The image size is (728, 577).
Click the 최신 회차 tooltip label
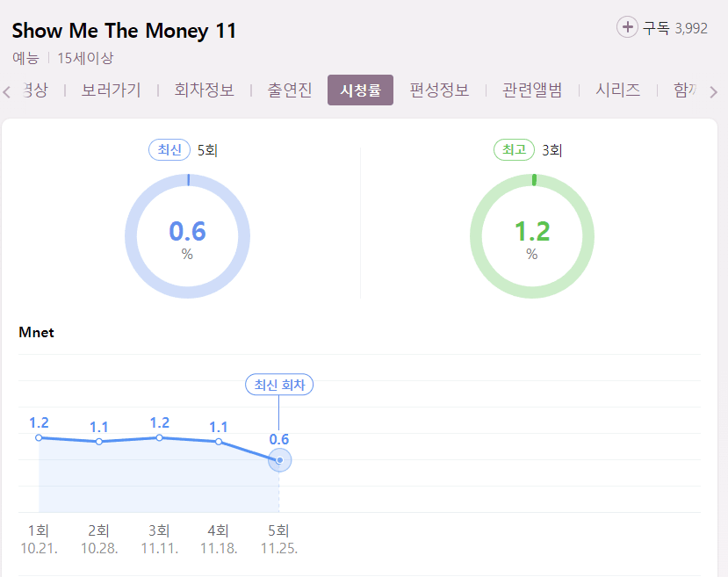point(279,385)
